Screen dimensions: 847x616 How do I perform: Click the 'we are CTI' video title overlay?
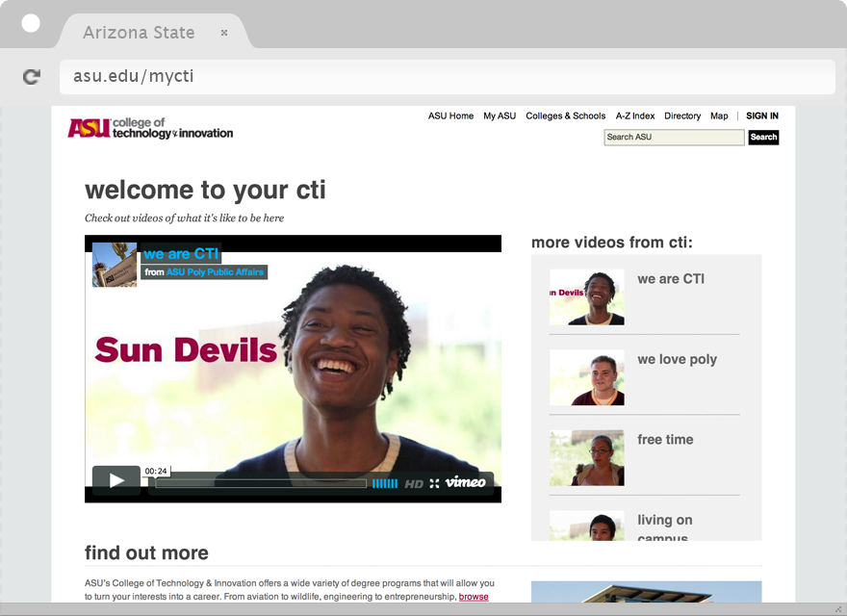click(x=181, y=253)
